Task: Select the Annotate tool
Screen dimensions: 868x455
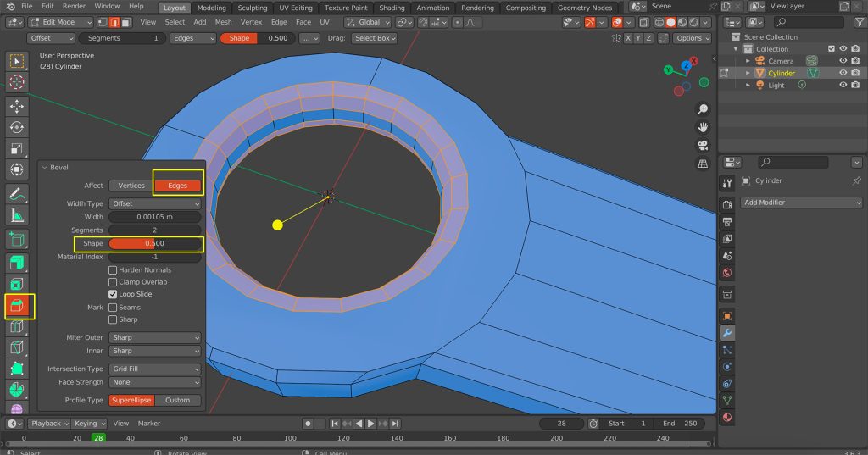Action: click(17, 194)
